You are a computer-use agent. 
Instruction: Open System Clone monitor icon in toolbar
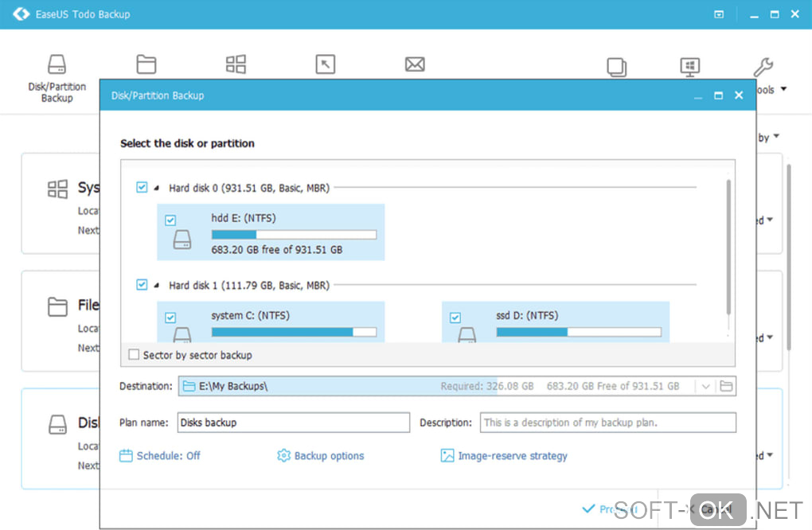(689, 67)
